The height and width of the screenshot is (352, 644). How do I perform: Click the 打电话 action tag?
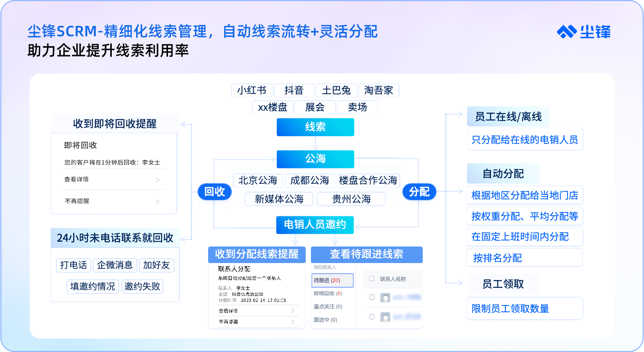coord(74,265)
